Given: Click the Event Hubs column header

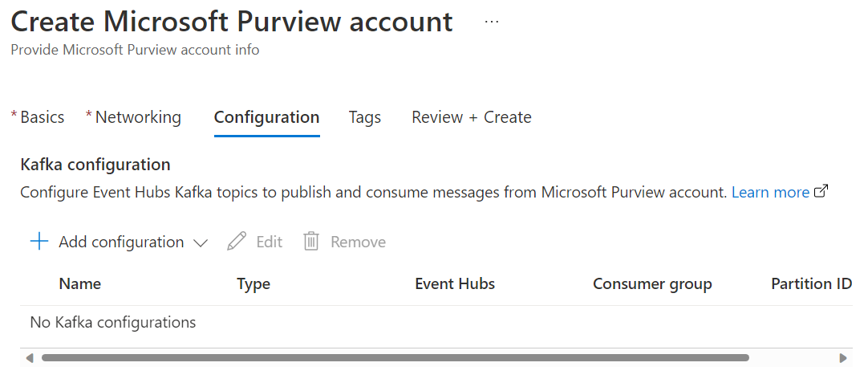Looking at the screenshot, I should (x=455, y=283).
